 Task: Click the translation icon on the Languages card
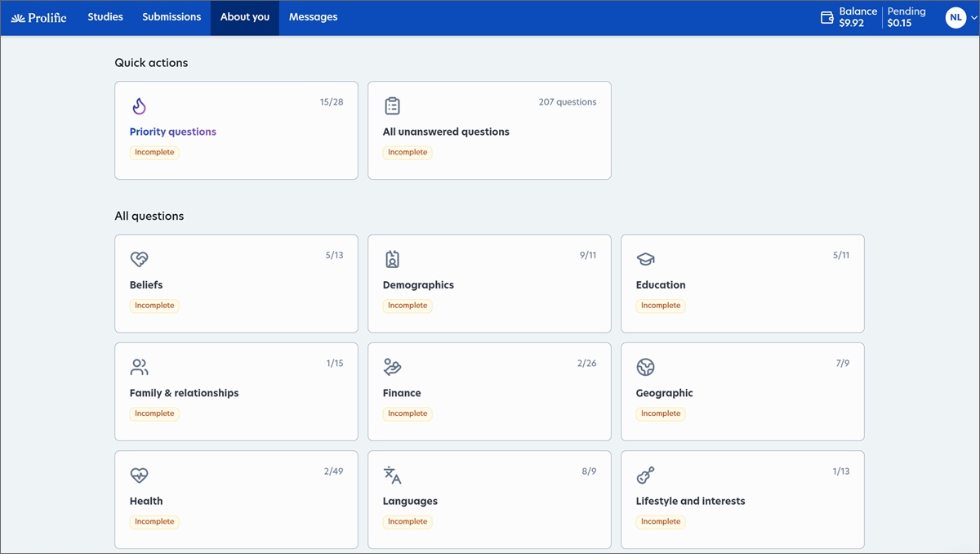[x=392, y=475]
